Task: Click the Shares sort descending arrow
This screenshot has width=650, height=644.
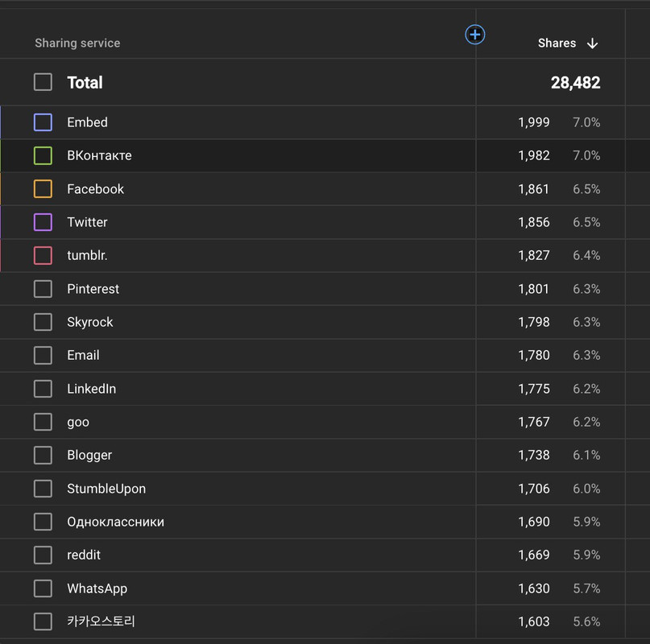Action: (593, 43)
